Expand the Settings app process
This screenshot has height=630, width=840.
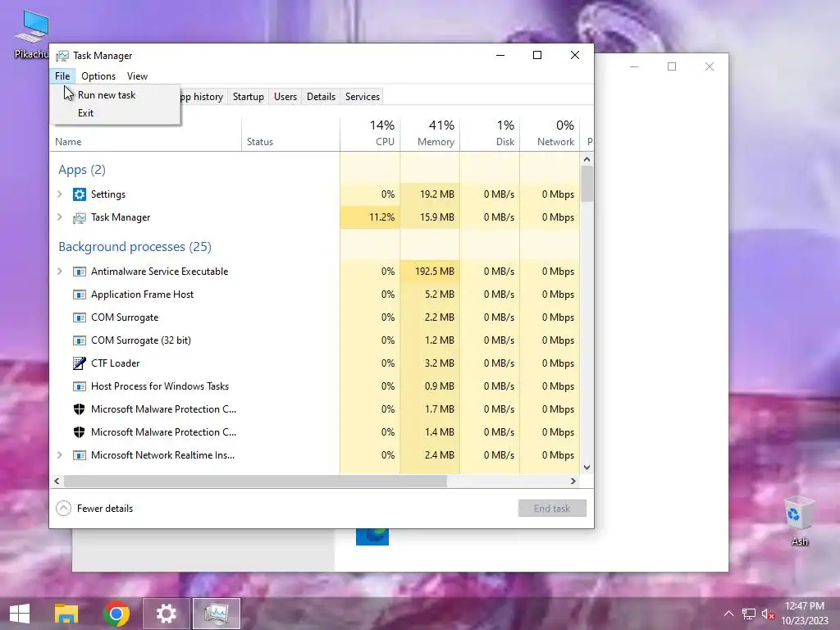pos(60,194)
